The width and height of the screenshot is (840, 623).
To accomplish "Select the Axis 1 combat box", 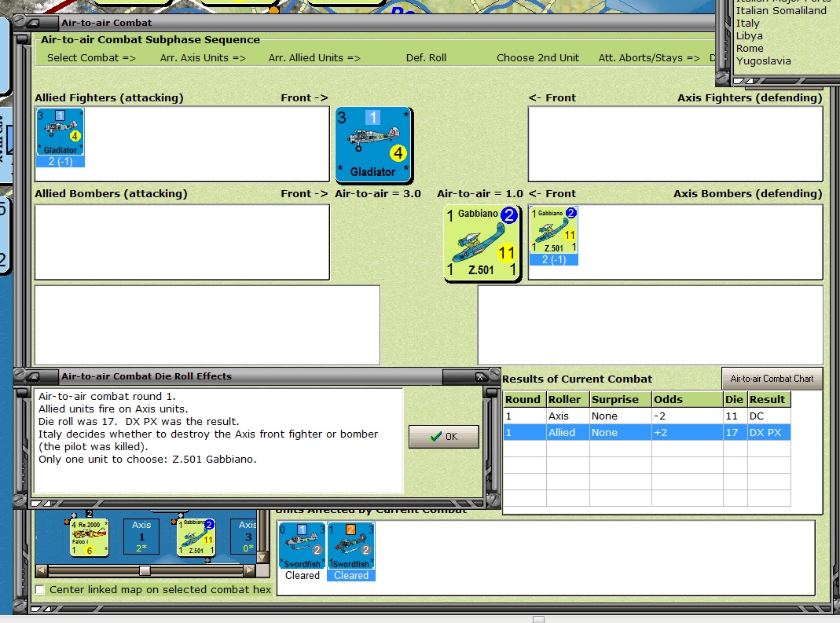I will [141, 537].
